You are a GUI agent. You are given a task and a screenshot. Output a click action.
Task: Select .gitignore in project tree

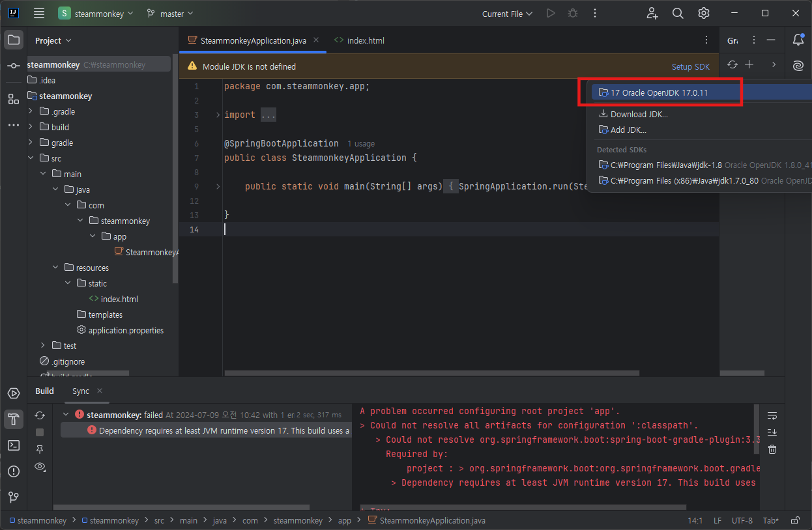(x=63, y=361)
